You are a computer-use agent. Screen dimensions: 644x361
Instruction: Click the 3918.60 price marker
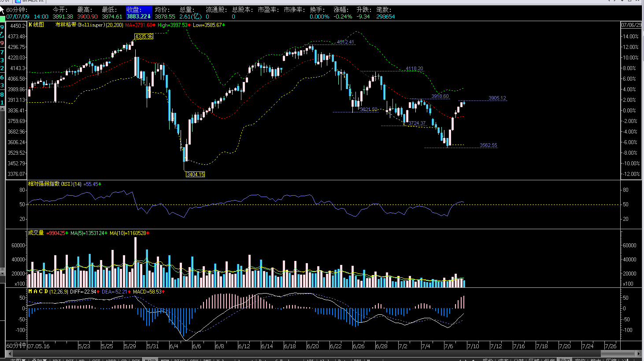440,97
